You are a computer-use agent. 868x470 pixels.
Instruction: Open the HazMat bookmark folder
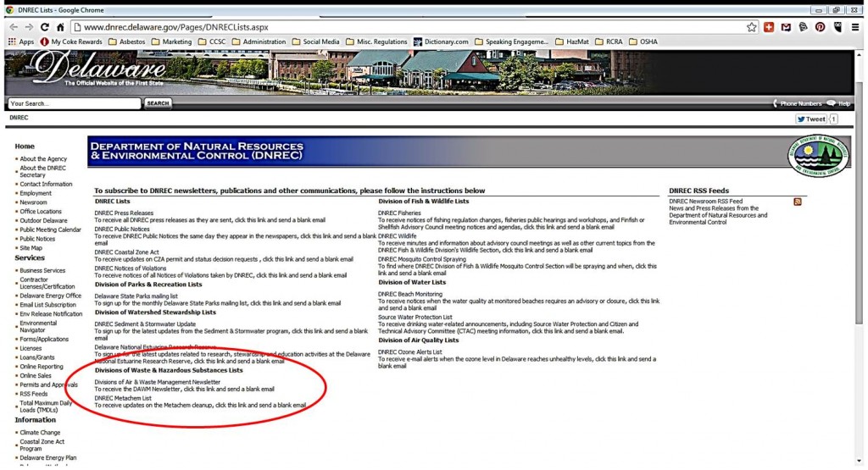[572, 42]
